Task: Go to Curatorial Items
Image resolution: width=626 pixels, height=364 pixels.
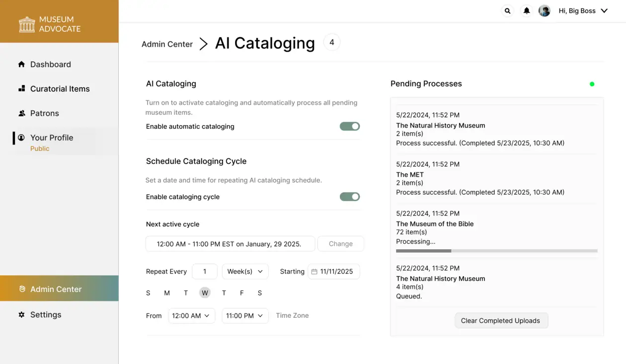Action: 60,88
